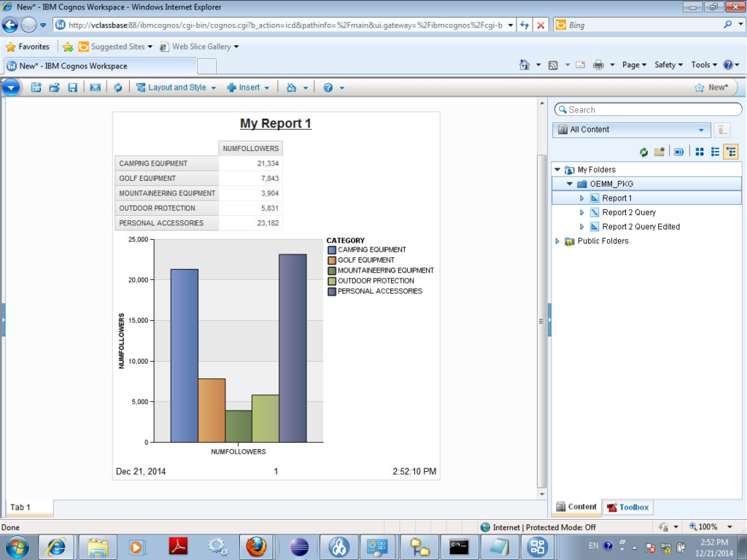Open Suggested Sites link

pyautogui.click(x=116, y=47)
